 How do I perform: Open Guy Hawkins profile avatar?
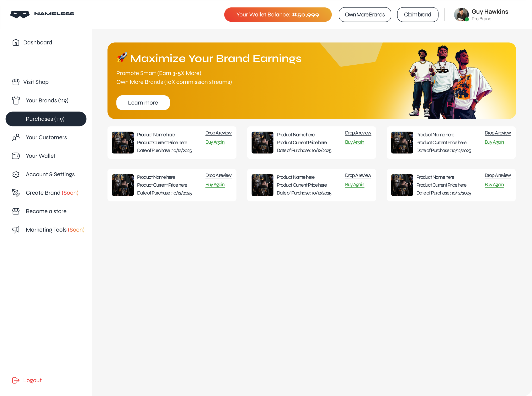(461, 15)
